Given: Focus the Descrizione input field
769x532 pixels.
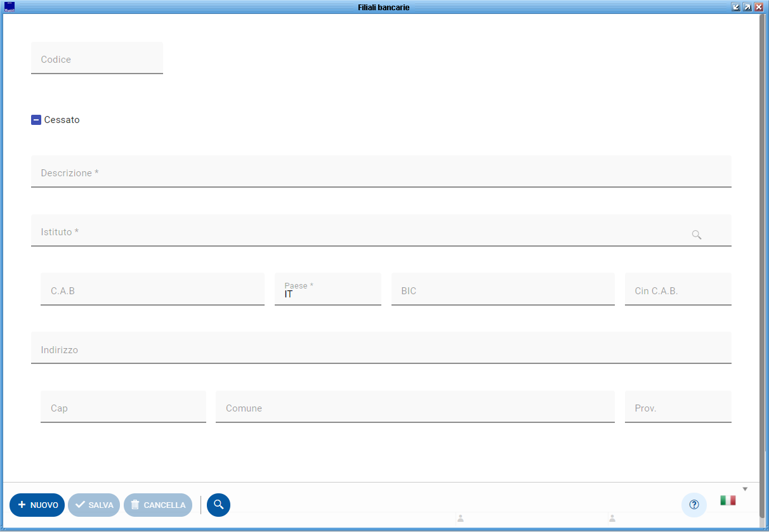Looking at the screenshot, I should (381, 172).
